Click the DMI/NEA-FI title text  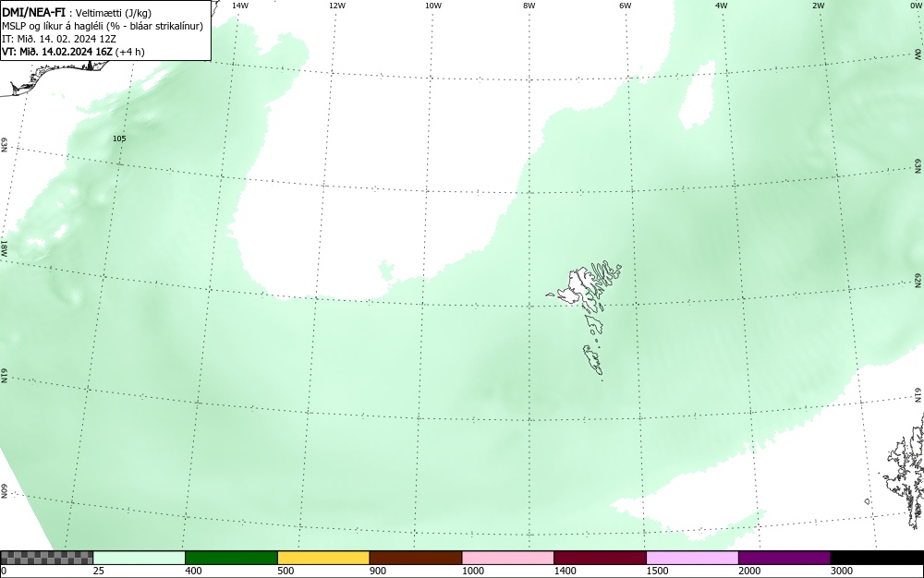click(x=33, y=12)
